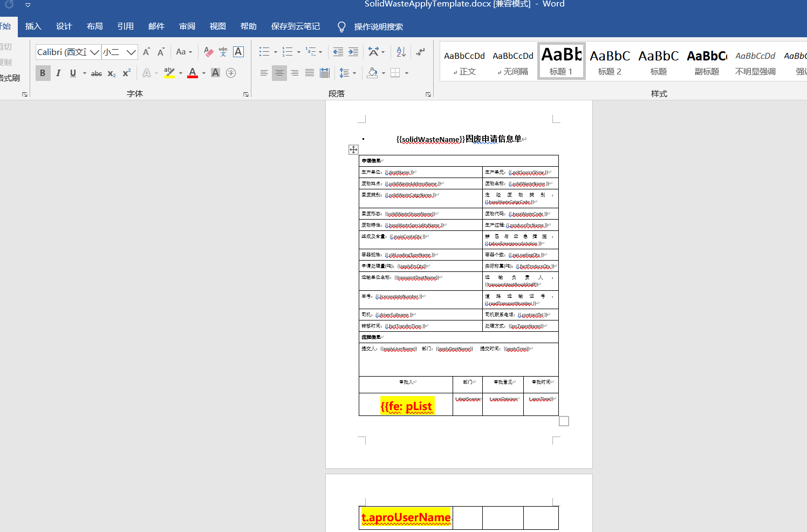
Task: Open font dialog launcher in 字体 group
Action: [x=246, y=94]
